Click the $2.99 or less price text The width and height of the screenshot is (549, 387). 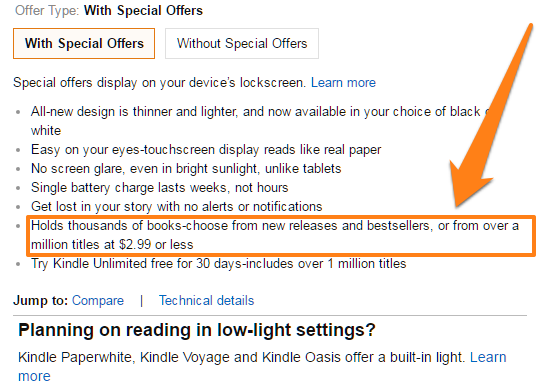point(156,244)
